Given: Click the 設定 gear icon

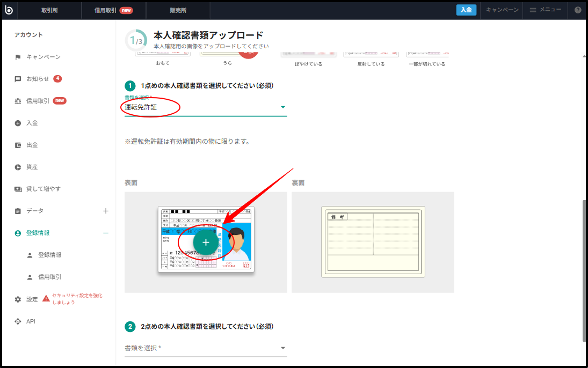Looking at the screenshot, I should click(18, 299).
